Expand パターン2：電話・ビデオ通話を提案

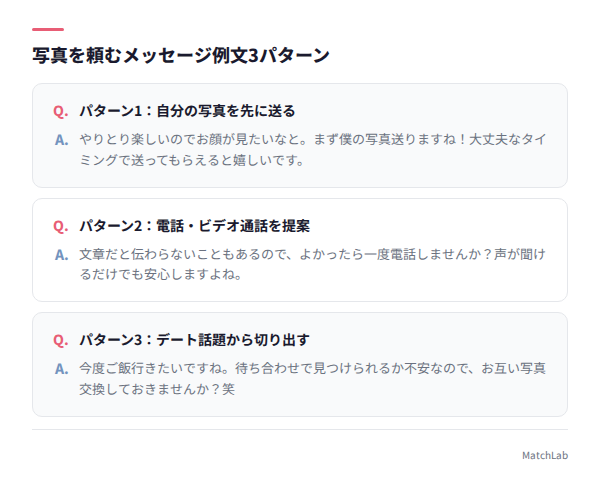194,226
